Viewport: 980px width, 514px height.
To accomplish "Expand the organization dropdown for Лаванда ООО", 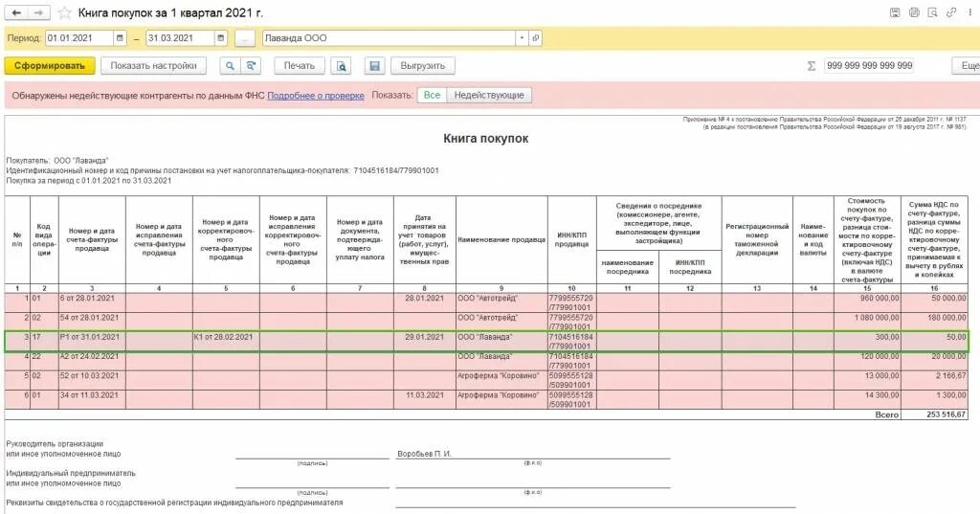I will click(x=522, y=38).
